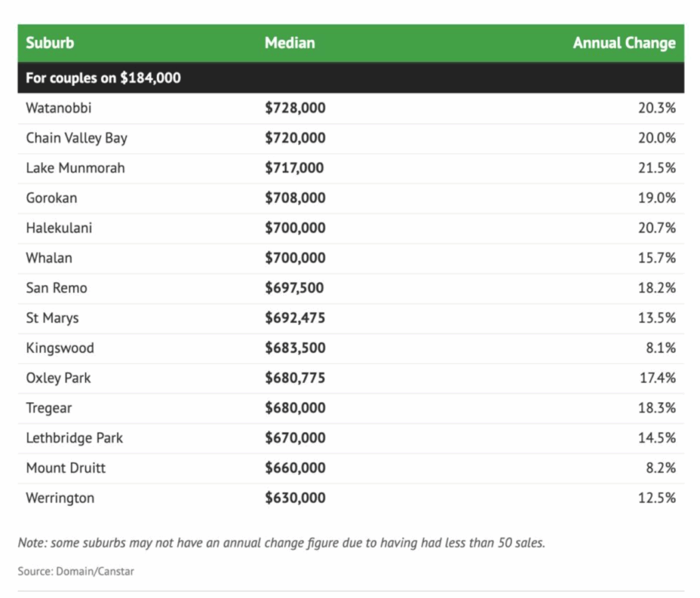Viewport: 700px width, 598px height.
Task: Click Kingswood's 8.1% annual change
Action: 660,349
